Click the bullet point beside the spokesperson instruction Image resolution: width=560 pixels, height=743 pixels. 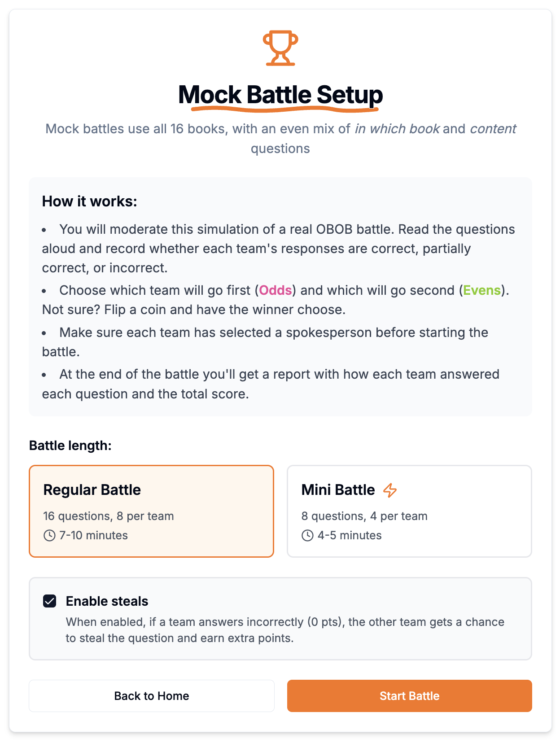click(44, 334)
